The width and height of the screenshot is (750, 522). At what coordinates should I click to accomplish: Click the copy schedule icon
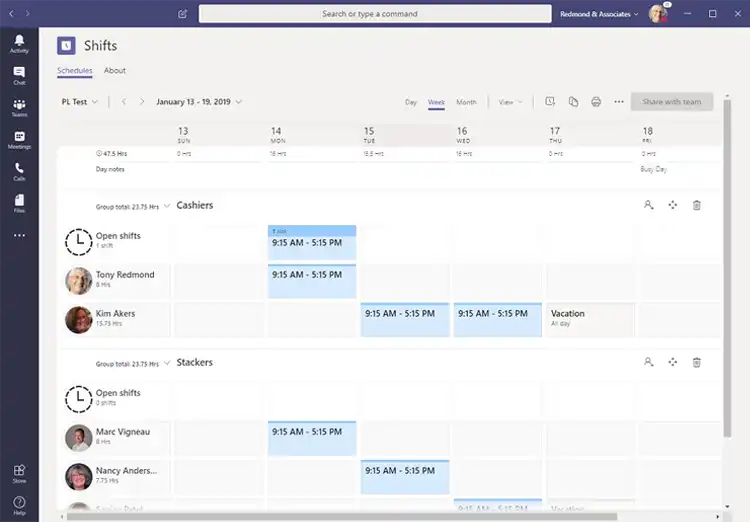[x=573, y=102]
